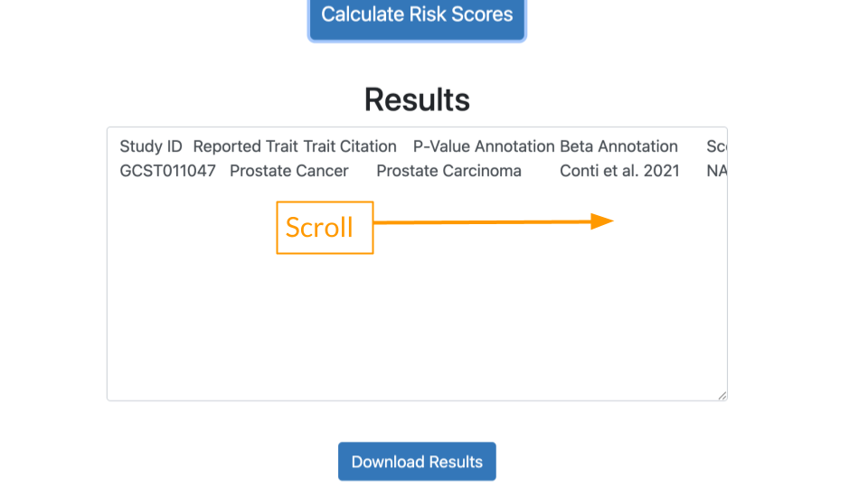
Task: Click the Prostate Cancer trait value
Action: click(289, 171)
